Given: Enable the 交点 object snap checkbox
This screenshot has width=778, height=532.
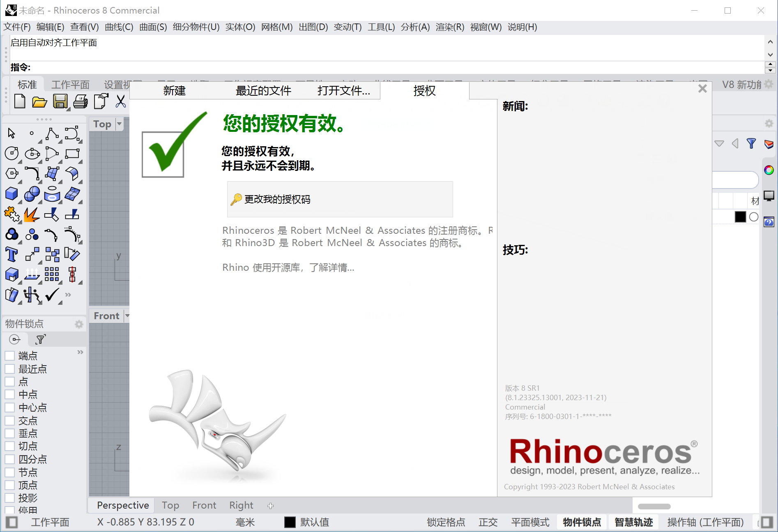Looking at the screenshot, I should point(10,421).
